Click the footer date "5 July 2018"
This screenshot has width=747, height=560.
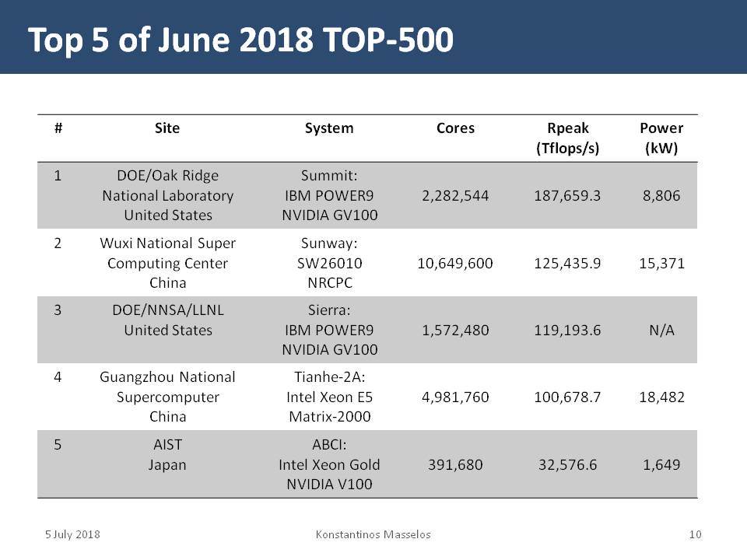pos(72,535)
